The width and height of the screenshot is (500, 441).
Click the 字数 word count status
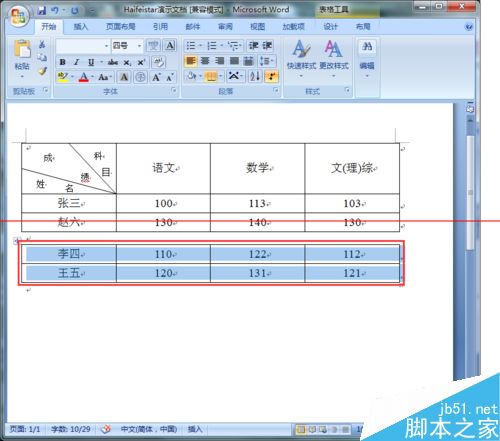pyautogui.click(x=71, y=429)
